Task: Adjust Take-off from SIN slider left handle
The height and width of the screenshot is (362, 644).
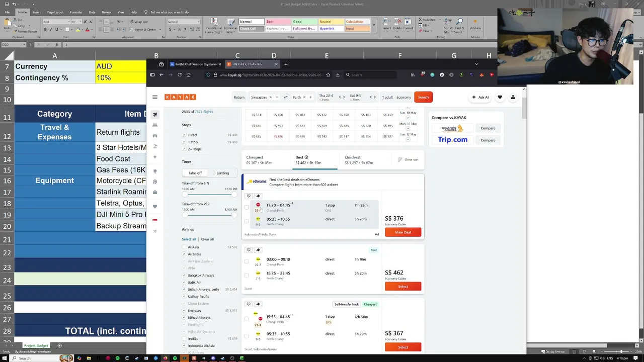Action: (185, 195)
